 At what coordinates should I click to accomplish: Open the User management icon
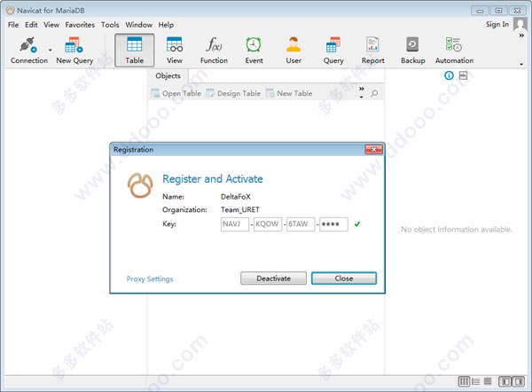293,51
